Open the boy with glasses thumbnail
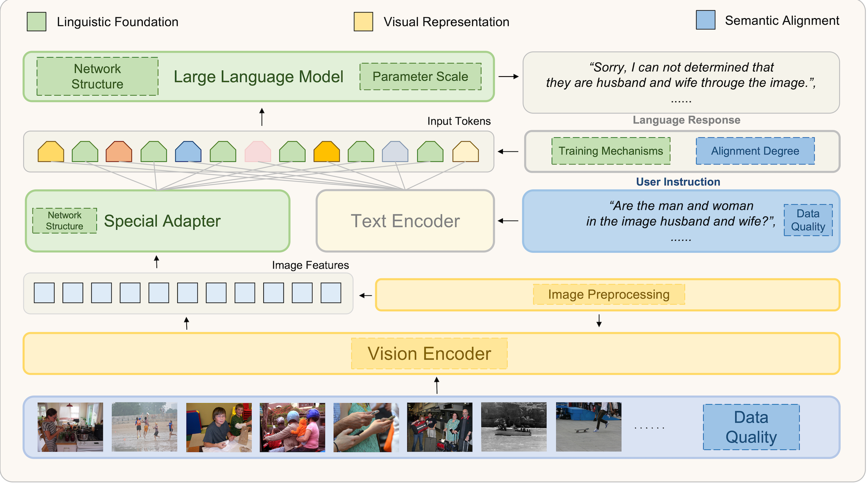 (x=219, y=427)
